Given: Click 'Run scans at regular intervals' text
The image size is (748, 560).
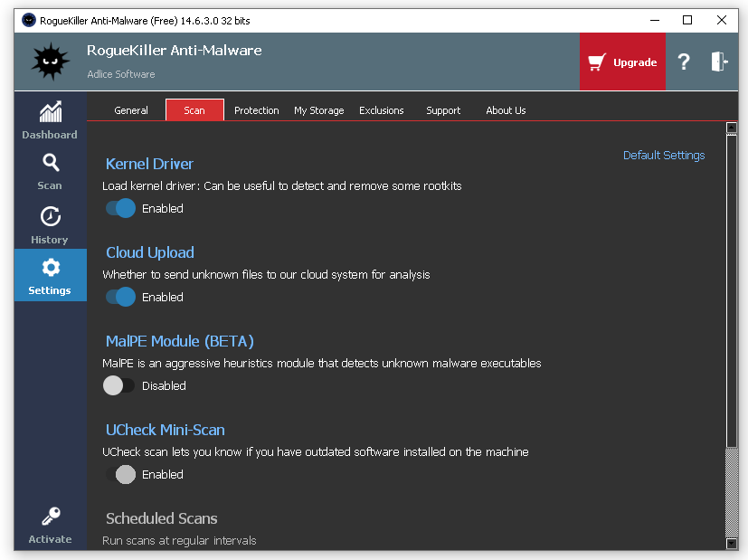Looking at the screenshot, I should tap(179, 540).
